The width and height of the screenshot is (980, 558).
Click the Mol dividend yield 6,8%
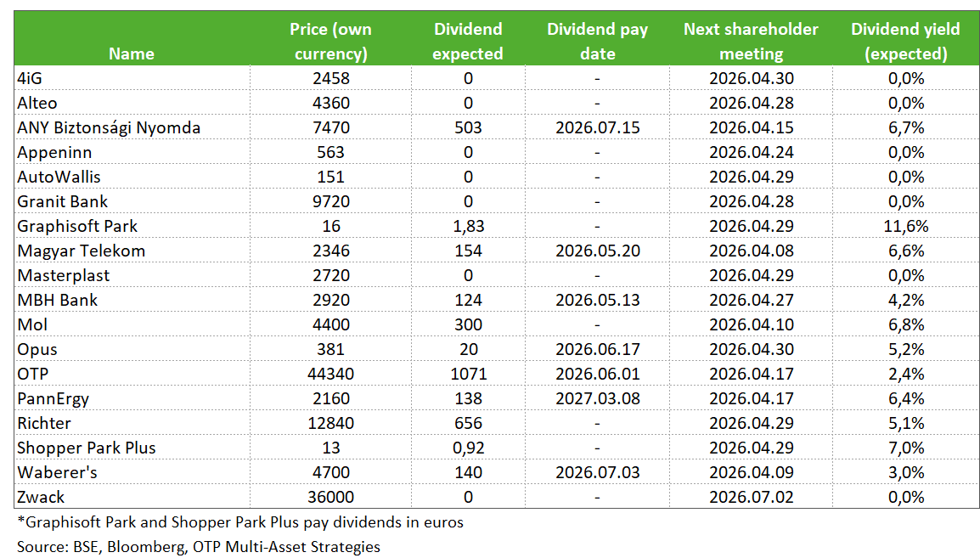point(905,325)
